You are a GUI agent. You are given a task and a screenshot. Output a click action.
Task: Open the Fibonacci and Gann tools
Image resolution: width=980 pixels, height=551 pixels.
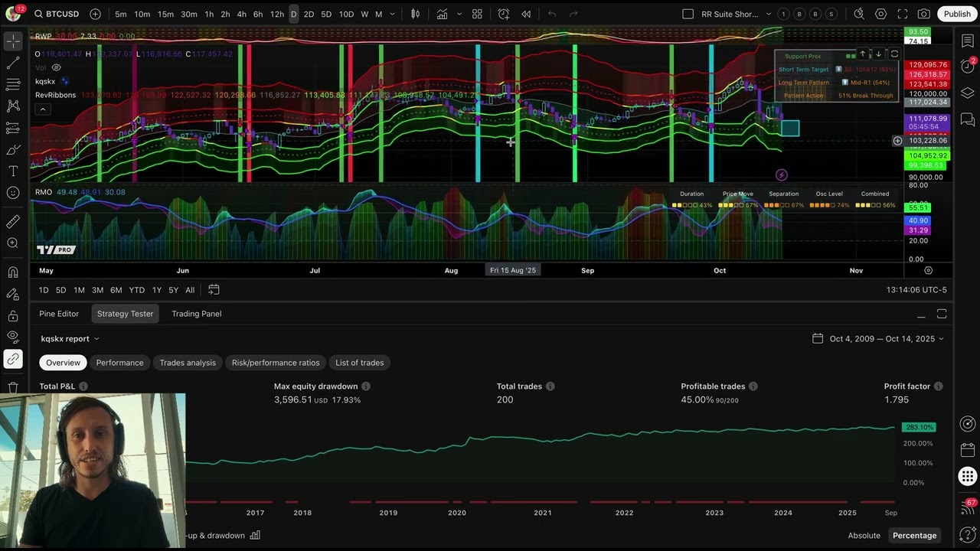pos(13,84)
